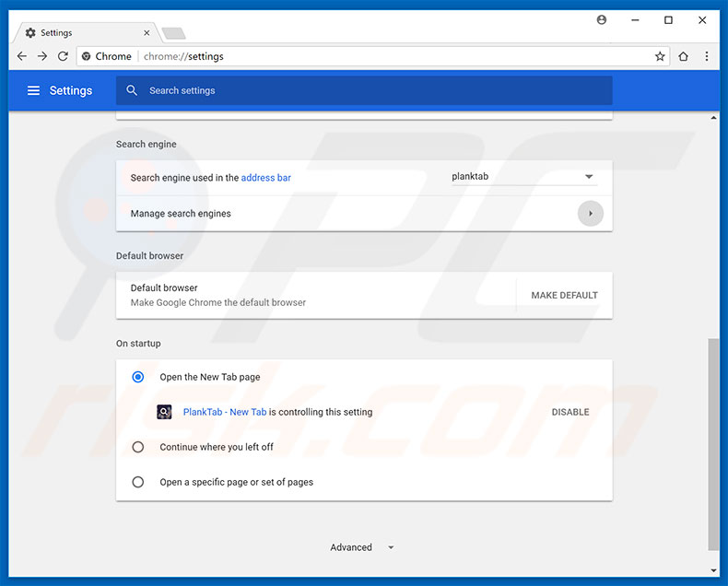
Task: Click the magnifier icon in search settings
Action: point(132,90)
